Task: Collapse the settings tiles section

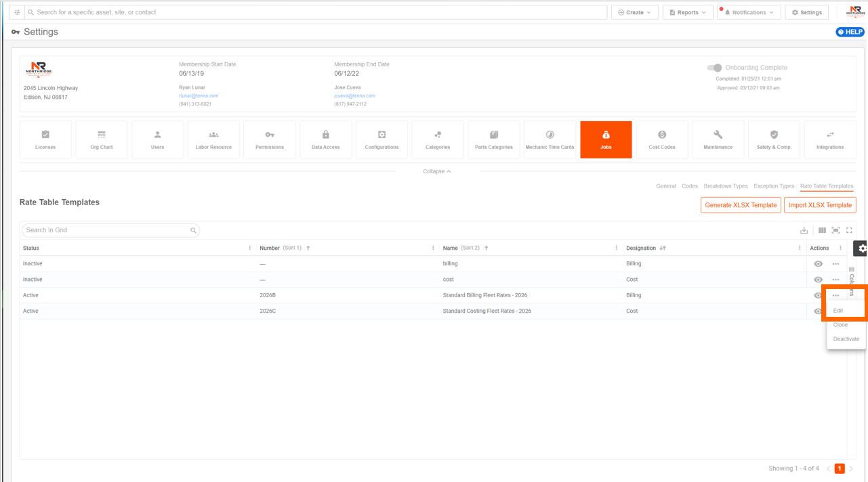Action: coord(437,171)
